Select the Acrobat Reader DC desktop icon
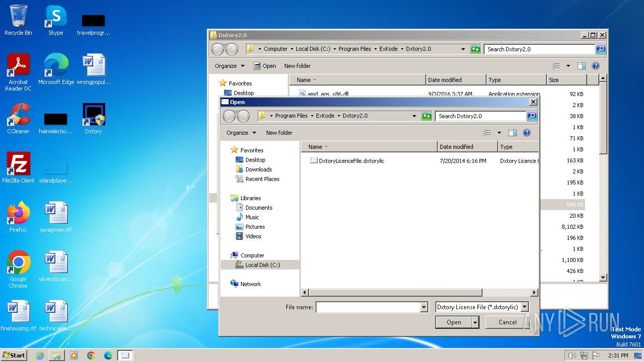 19,73
